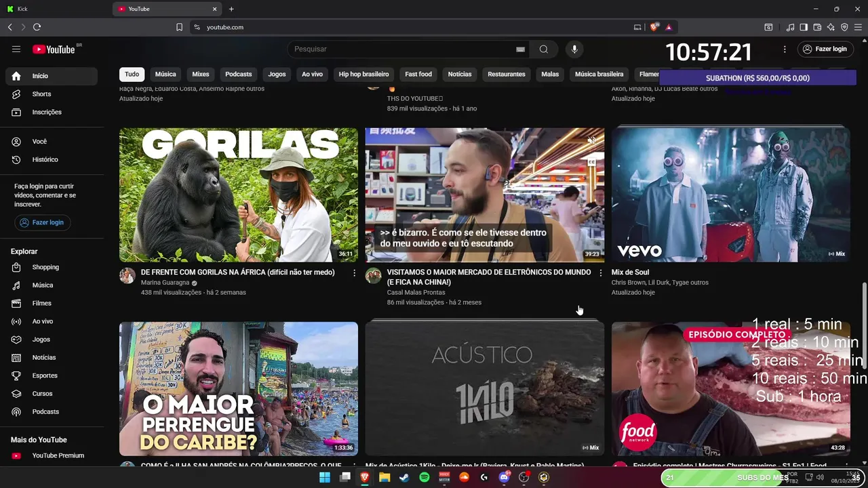Open the Perrengue do Caribe thumbnail
Image resolution: width=868 pixels, height=488 pixels.
click(x=239, y=388)
